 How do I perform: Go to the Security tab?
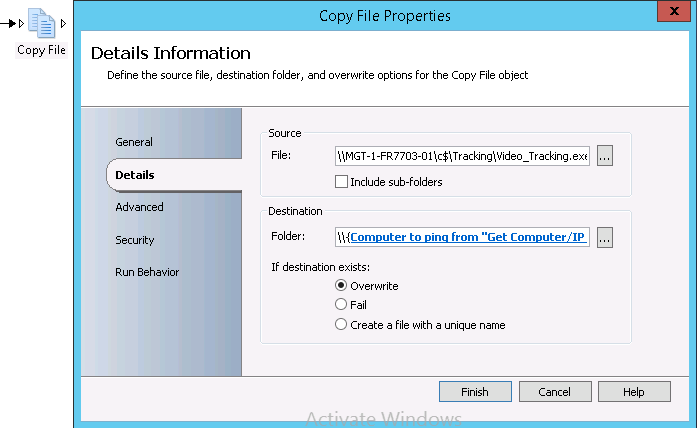click(x=135, y=240)
